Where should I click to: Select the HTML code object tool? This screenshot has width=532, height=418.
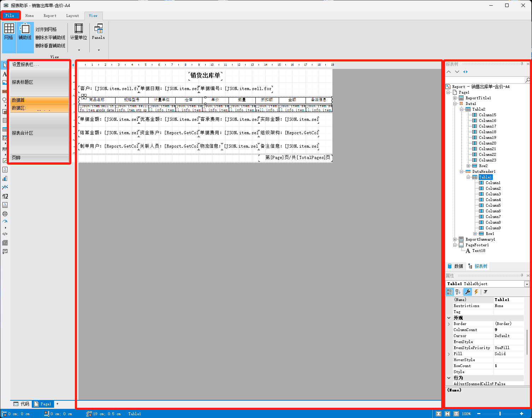pos(5,234)
